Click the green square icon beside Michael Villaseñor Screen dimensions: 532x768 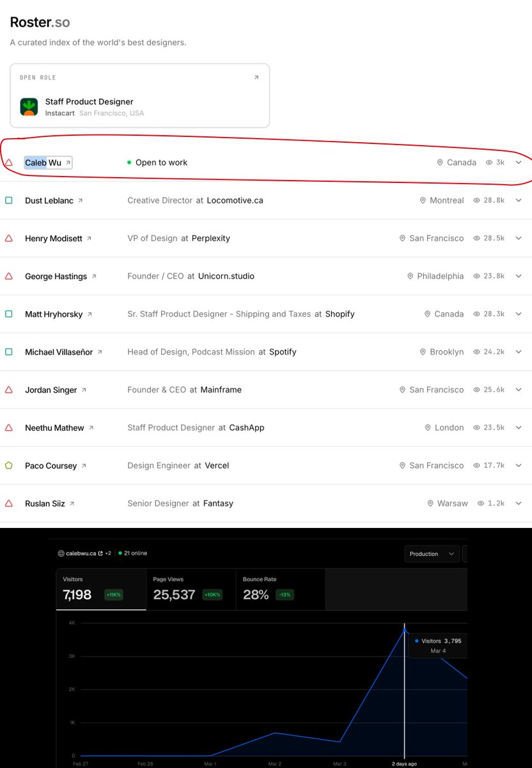pos(9,351)
